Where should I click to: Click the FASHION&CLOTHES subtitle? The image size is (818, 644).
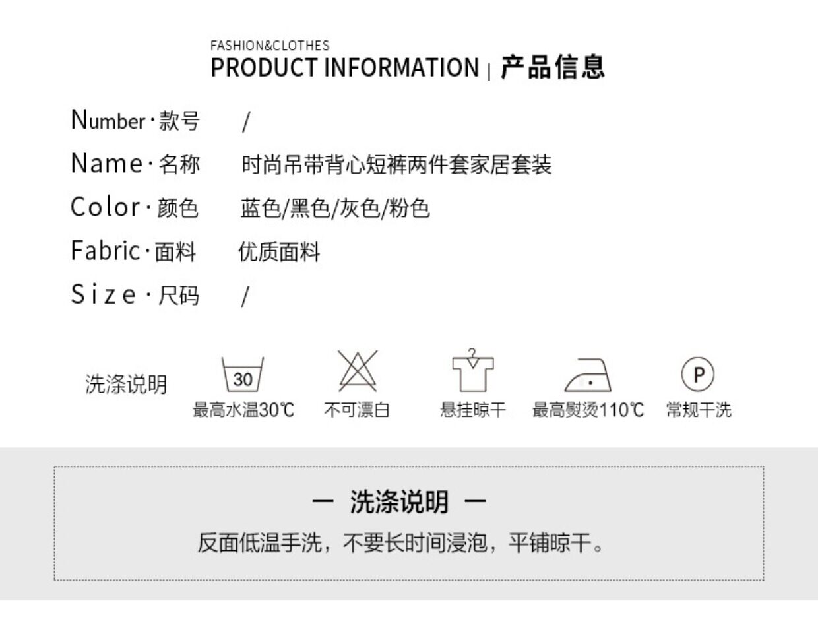point(270,46)
